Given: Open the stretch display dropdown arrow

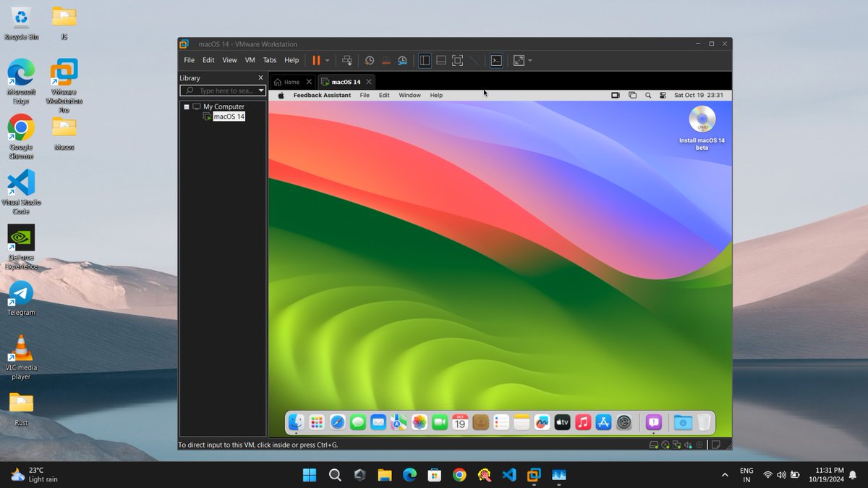Looking at the screenshot, I should [530, 61].
